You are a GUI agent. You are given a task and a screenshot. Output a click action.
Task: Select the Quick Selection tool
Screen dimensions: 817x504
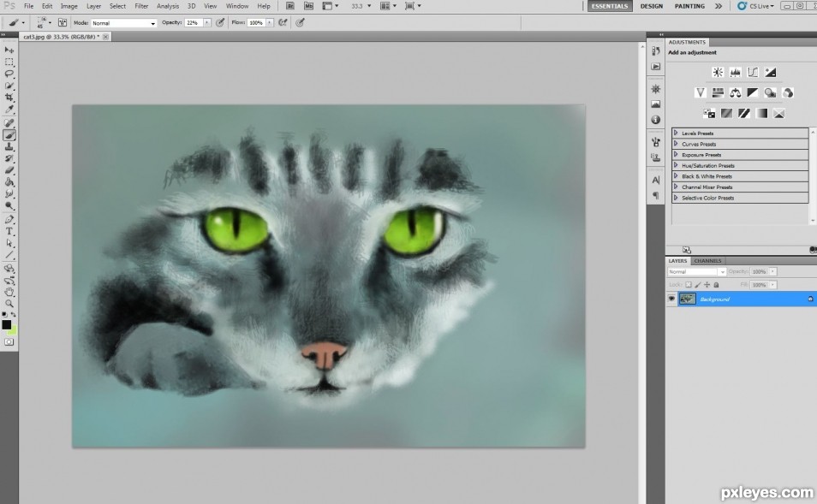[x=9, y=86]
